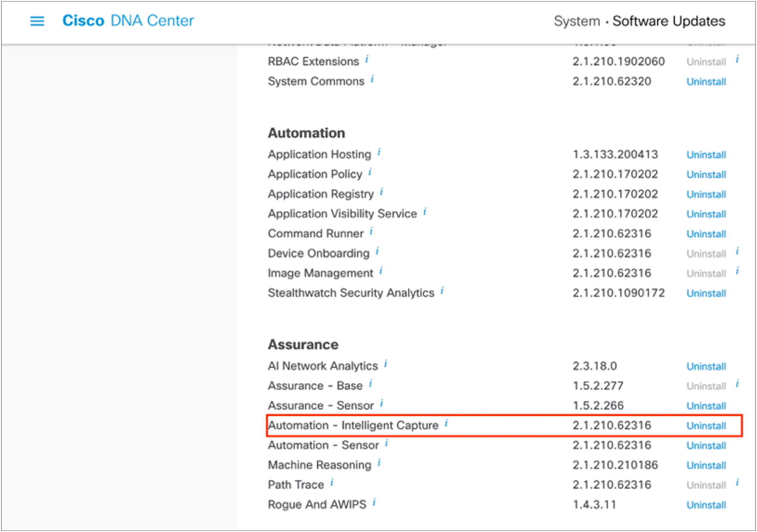Uninstall Automation - Intelligent Capture

pos(706,426)
